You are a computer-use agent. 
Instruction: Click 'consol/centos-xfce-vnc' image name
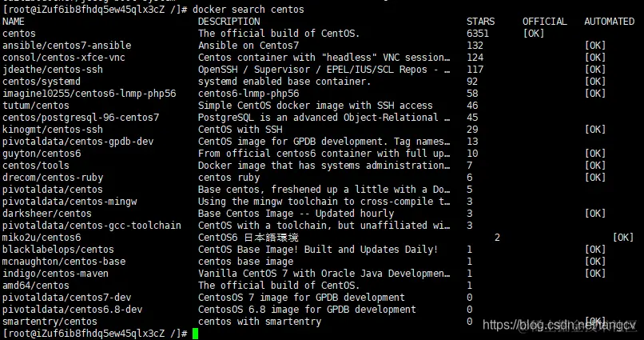pyautogui.click(x=64, y=57)
